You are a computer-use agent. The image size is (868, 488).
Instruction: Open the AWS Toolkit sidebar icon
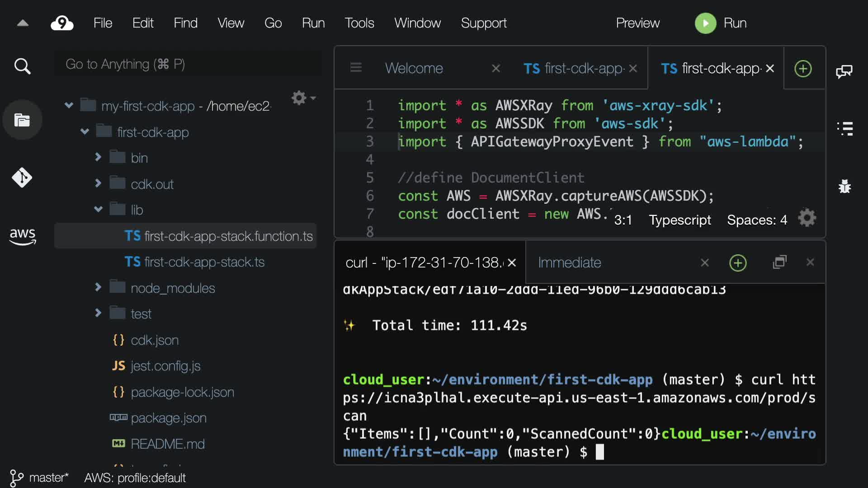point(22,236)
